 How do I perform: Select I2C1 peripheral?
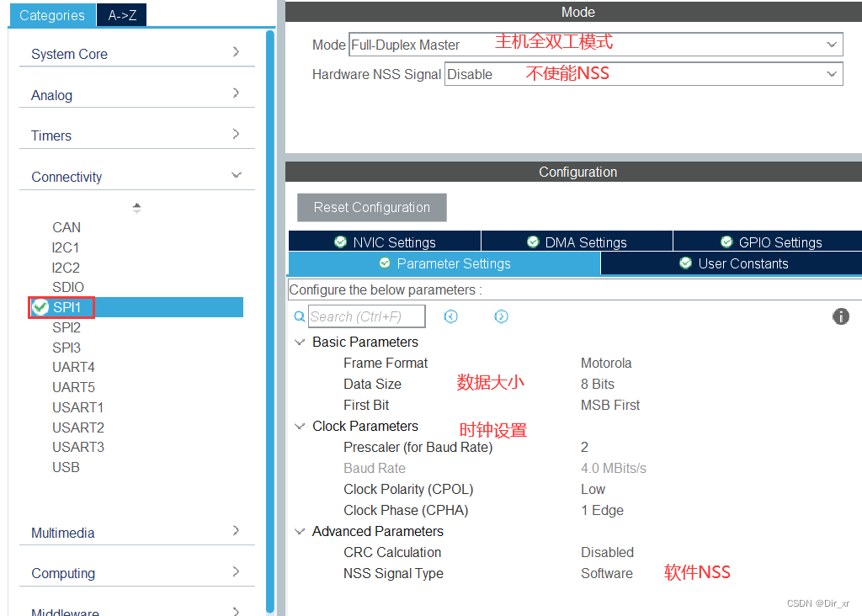pyautogui.click(x=66, y=247)
